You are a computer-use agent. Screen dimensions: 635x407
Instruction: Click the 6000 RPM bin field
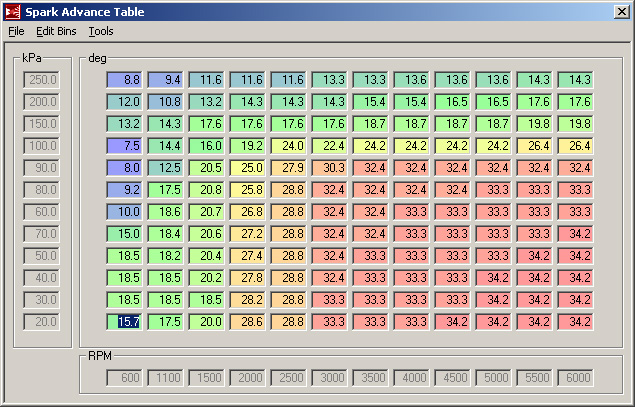tap(578, 378)
